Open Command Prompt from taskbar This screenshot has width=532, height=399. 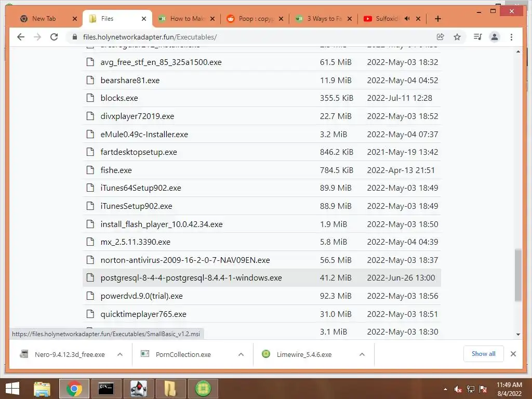(106, 389)
